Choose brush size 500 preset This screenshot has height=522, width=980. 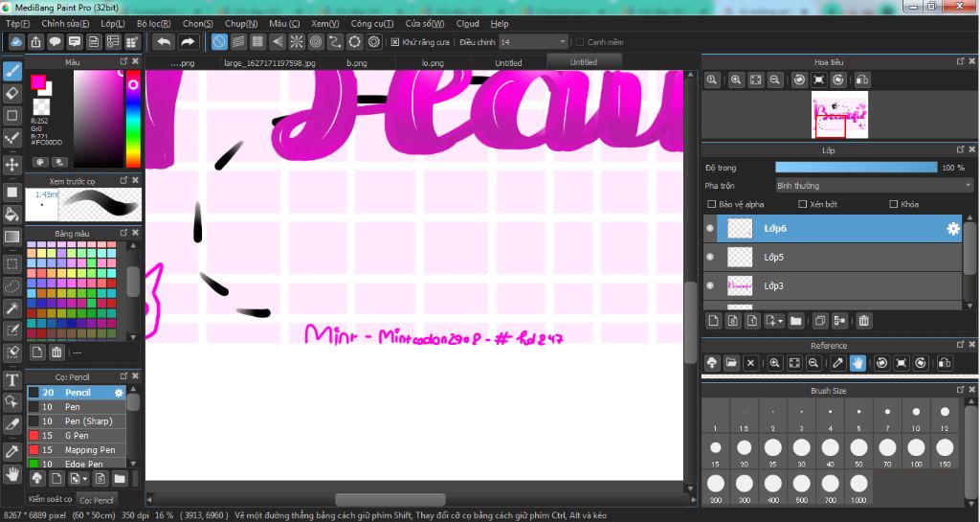coord(801,488)
